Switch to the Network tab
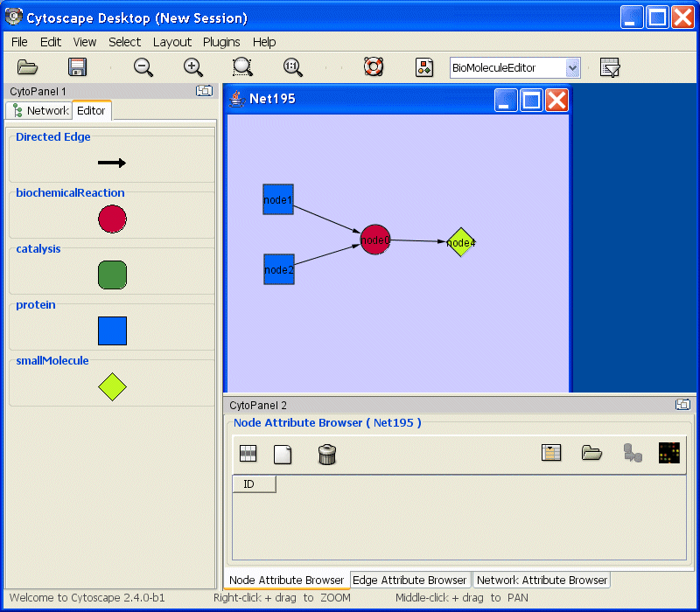The width and height of the screenshot is (700, 612). (x=39, y=110)
